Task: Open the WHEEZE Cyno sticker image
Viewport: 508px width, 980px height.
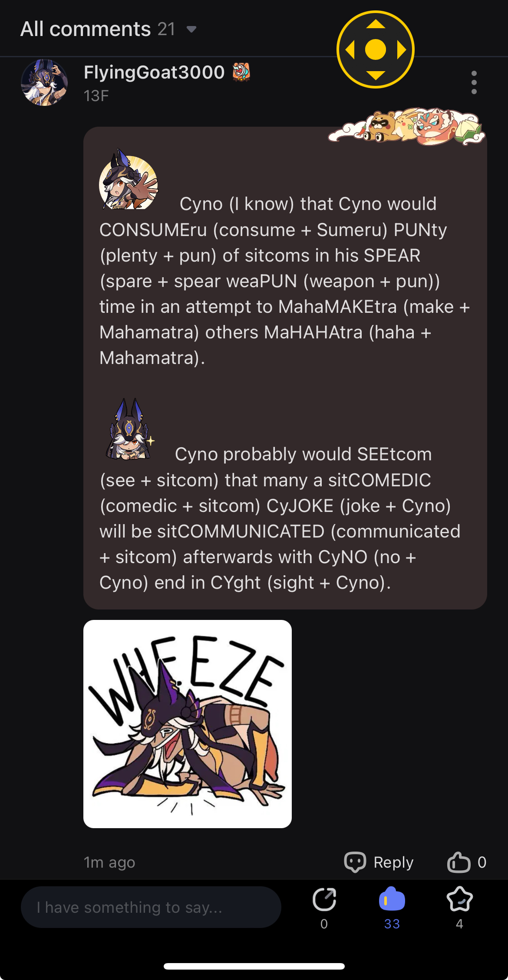Action: coord(188,724)
